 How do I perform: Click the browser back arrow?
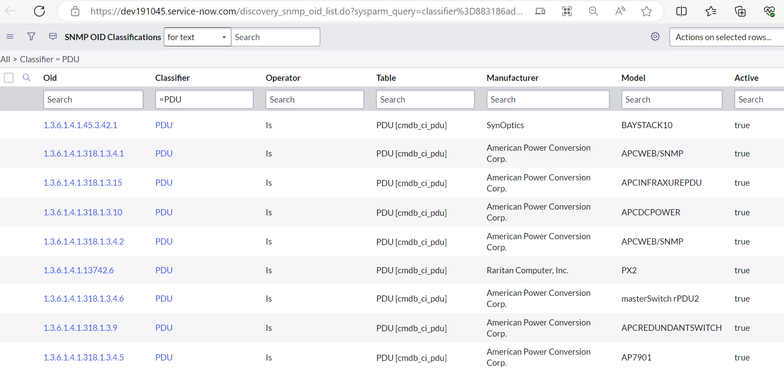point(10,11)
